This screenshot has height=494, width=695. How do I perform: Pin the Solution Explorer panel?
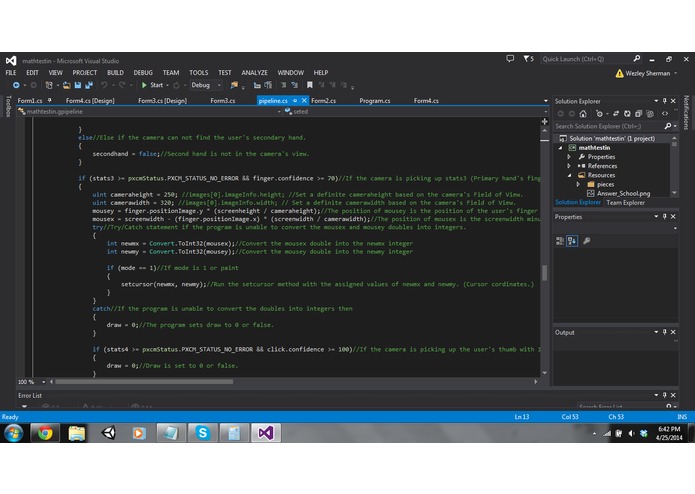(664, 101)
